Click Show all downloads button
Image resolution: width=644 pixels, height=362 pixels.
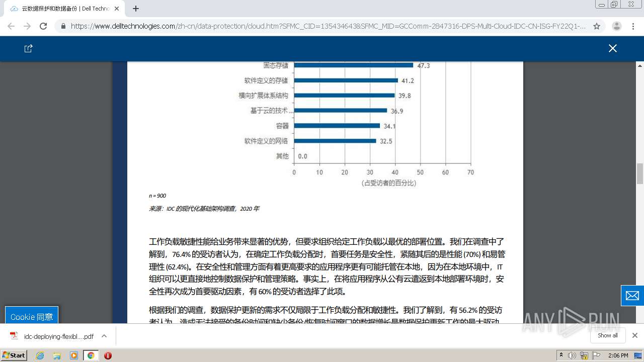click(x=607, y=335)
